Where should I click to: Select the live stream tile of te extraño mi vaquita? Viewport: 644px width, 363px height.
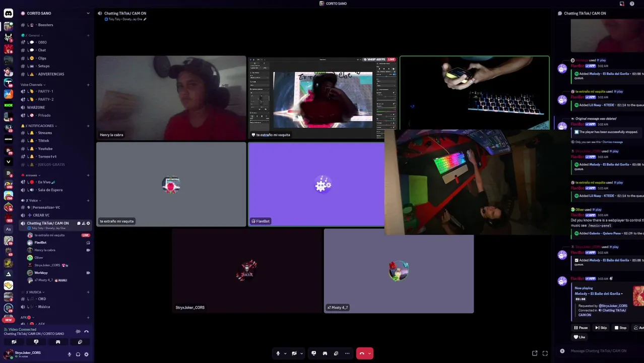click(x=323, y=98)
